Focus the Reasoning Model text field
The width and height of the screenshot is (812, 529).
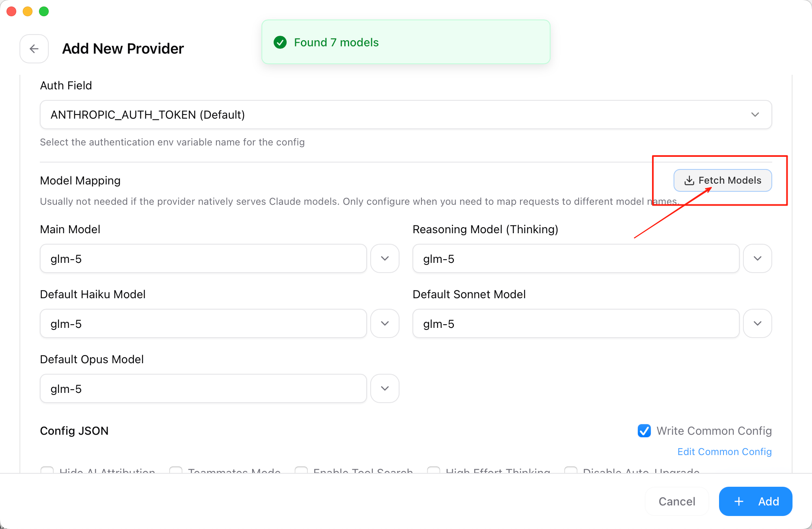click(x=576, y=258)
